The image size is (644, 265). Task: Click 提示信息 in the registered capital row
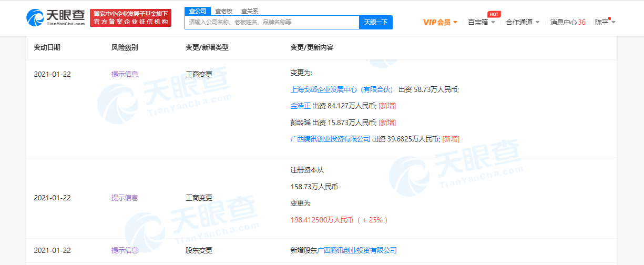coord(125,198)
